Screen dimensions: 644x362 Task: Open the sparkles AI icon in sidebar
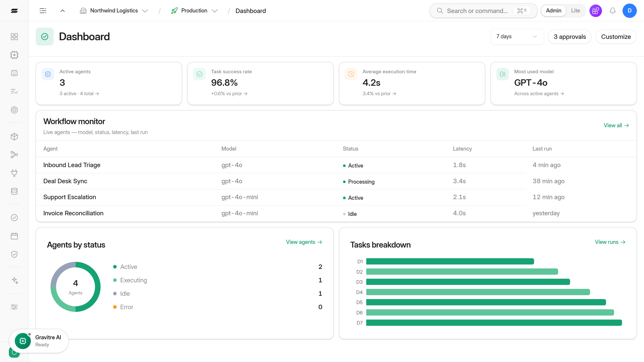pyautogui.click(x=15, y=281)
